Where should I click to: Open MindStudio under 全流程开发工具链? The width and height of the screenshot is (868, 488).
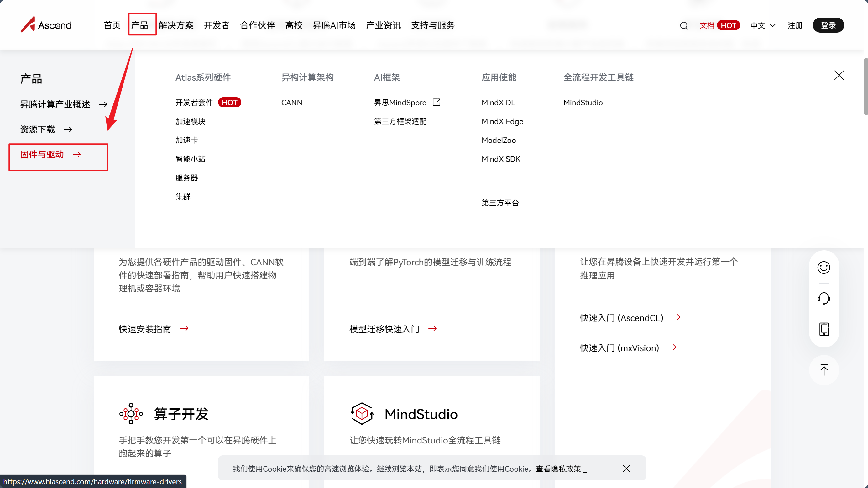click(x=583, y=103)
